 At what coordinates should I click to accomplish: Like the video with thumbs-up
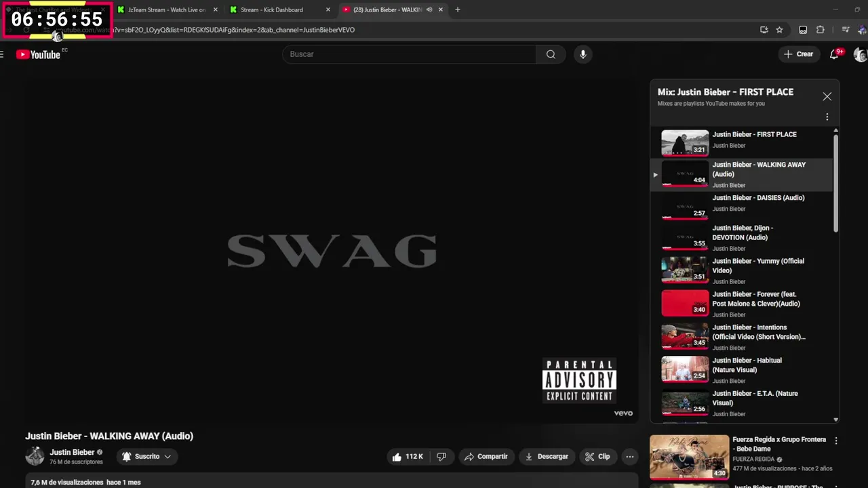pos(407,457)
